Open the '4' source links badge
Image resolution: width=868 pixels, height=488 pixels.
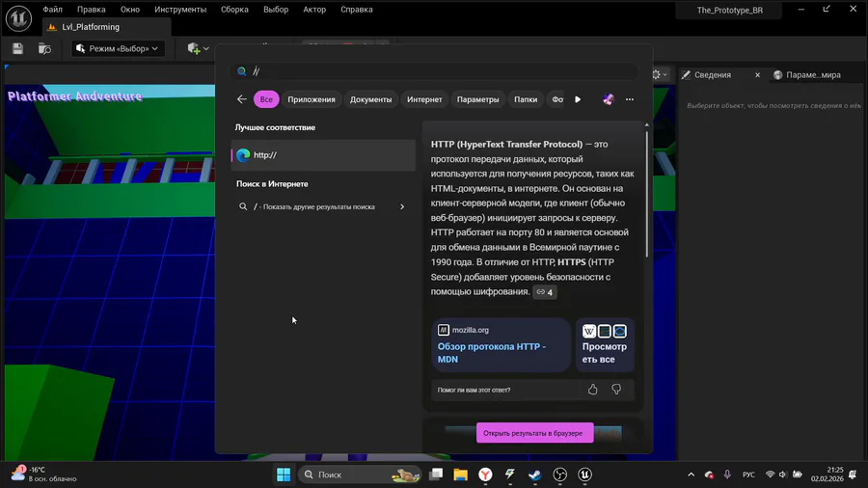(545, 291)
